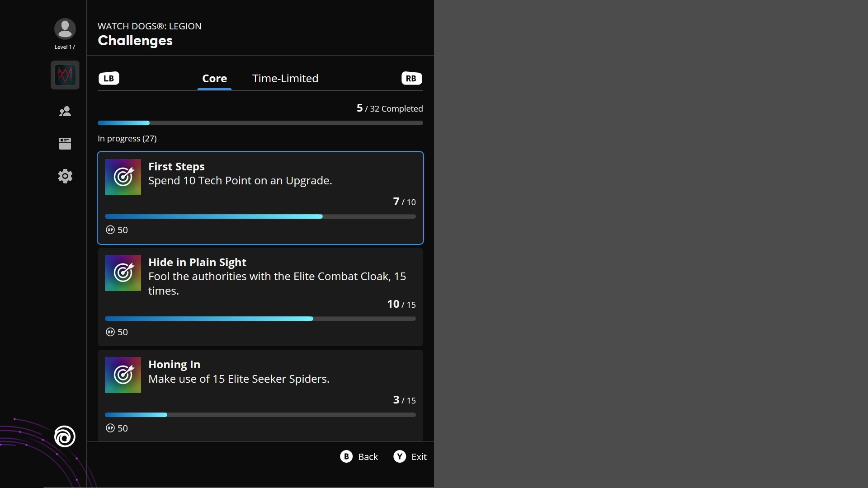Click the Honing In challenge target icon
The width and height of the screenshot is (868, 488).
123,375
